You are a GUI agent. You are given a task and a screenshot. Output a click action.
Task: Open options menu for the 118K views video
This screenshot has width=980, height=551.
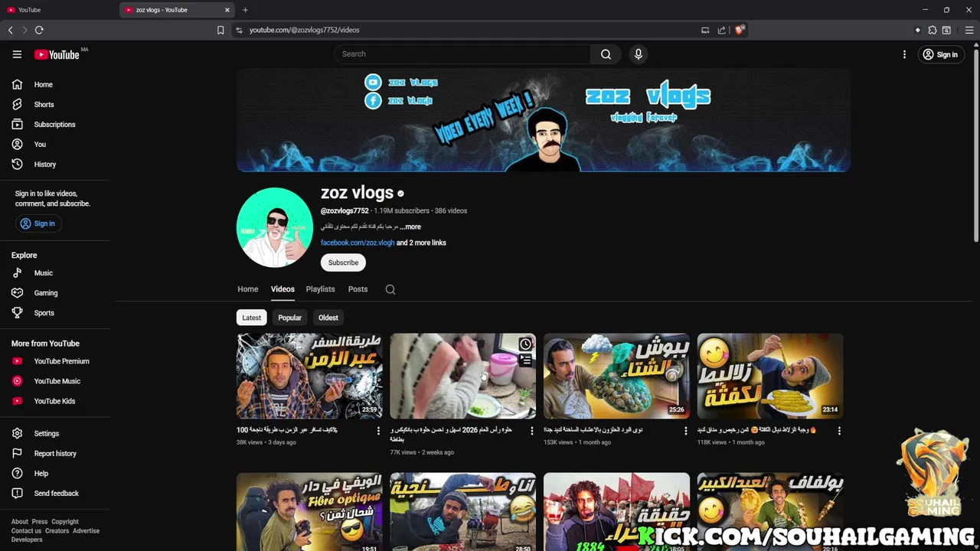[x=839, y=431]
